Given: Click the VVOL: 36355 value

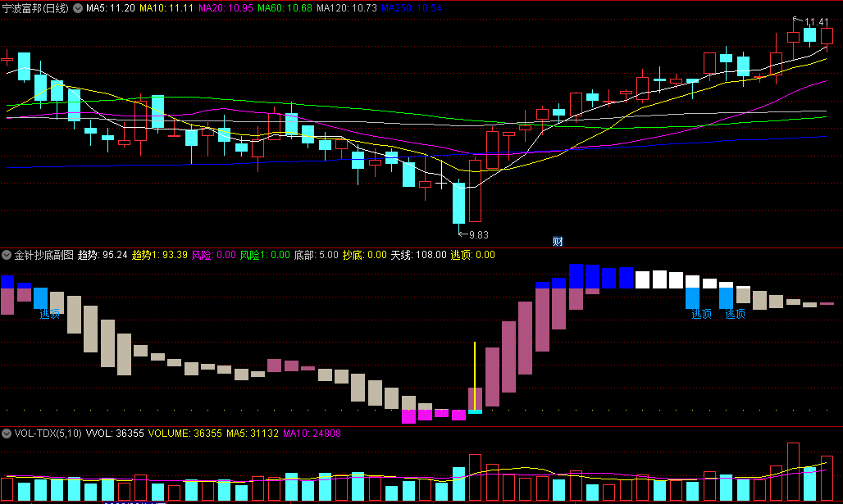Looking at the screenshot, I should tap(115, 433).
